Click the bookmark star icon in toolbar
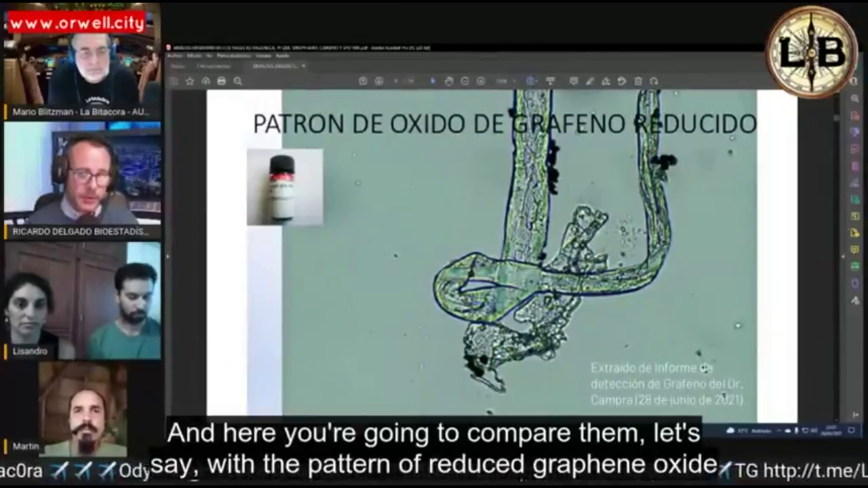The height and width of the screenshot is (488, 868). click(190, 81)
